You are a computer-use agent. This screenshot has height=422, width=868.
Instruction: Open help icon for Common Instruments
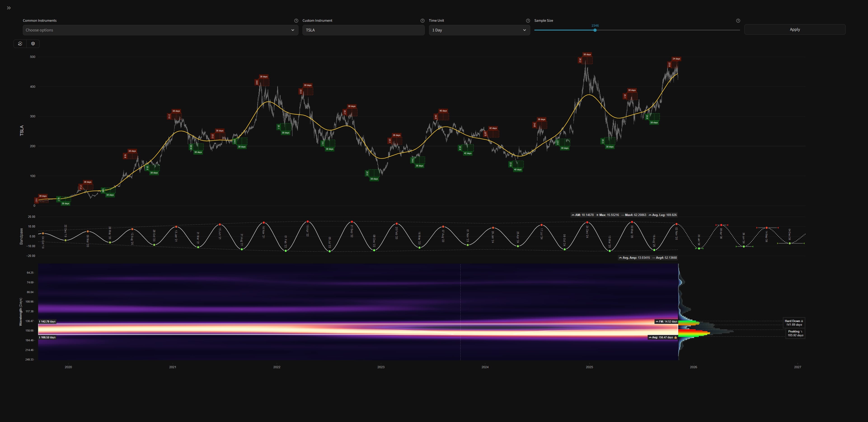click(x=296, y=21)
